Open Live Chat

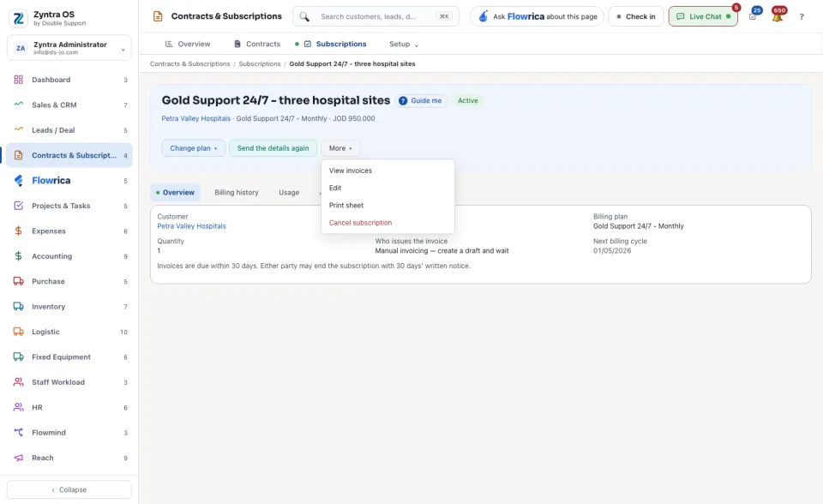pyautogui.click(x=703, y=17)
